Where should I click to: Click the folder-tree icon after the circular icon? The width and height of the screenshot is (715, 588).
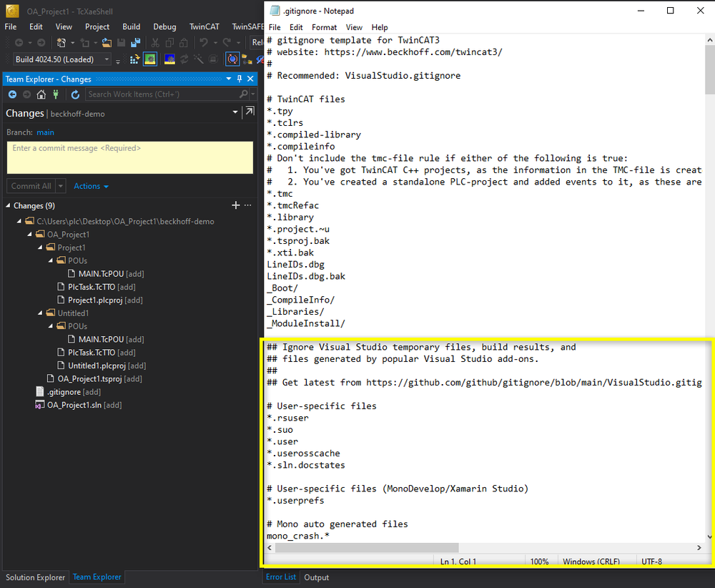[247, 59]
